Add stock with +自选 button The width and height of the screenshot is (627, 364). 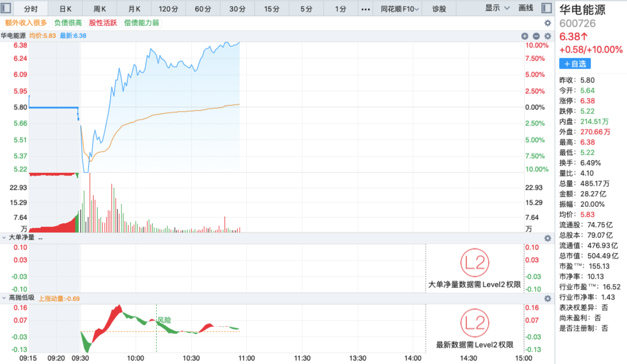click(x=575, y=64)
